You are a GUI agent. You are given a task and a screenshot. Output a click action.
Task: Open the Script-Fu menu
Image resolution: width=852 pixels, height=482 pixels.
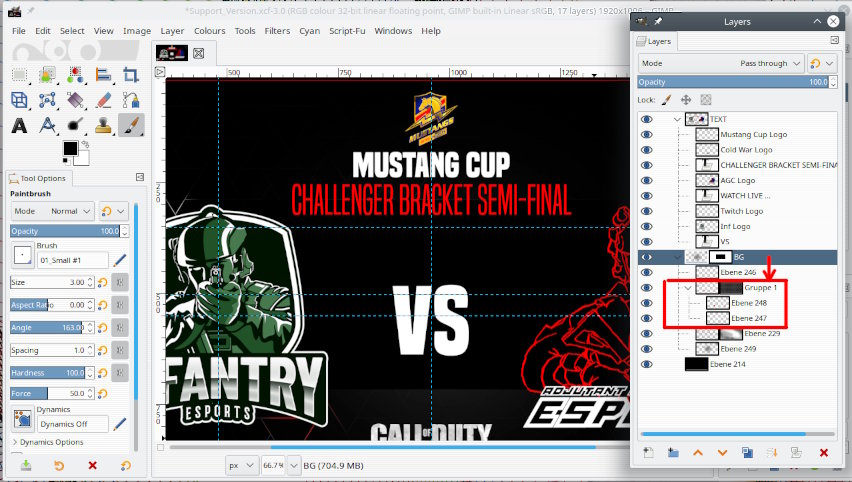pyautogui.click(x=347, y=31)
